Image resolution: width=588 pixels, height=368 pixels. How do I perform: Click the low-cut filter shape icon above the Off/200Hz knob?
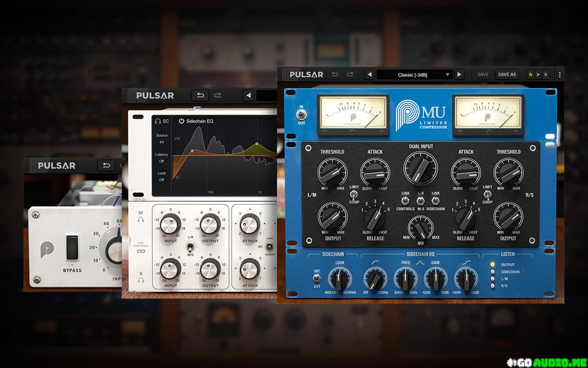click(375, 263)
